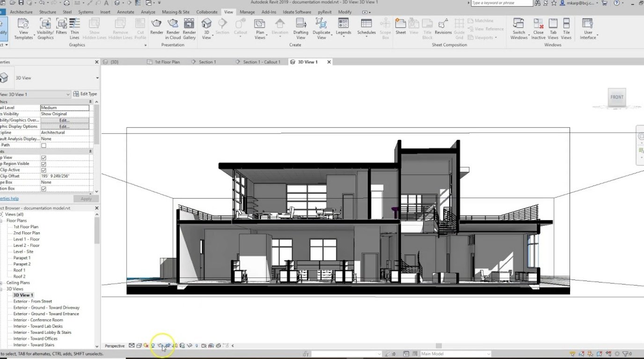Image resolution: width=644 pixels, height=359 pixels.
Task: Click the Edit Type button
Action: click(85, 94)
